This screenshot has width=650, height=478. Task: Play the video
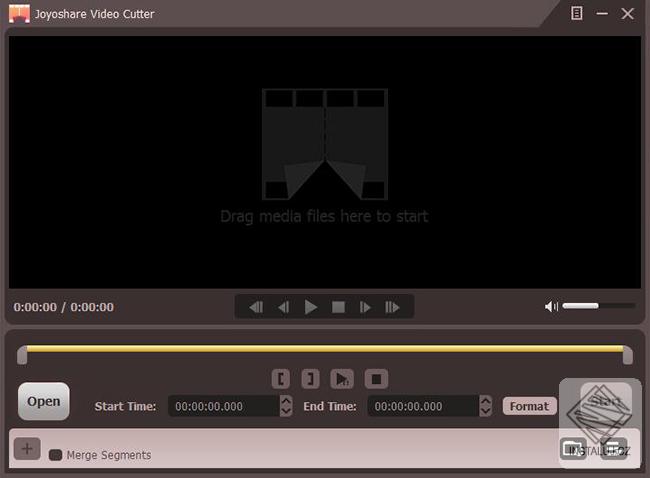click(x=310, y=307)
